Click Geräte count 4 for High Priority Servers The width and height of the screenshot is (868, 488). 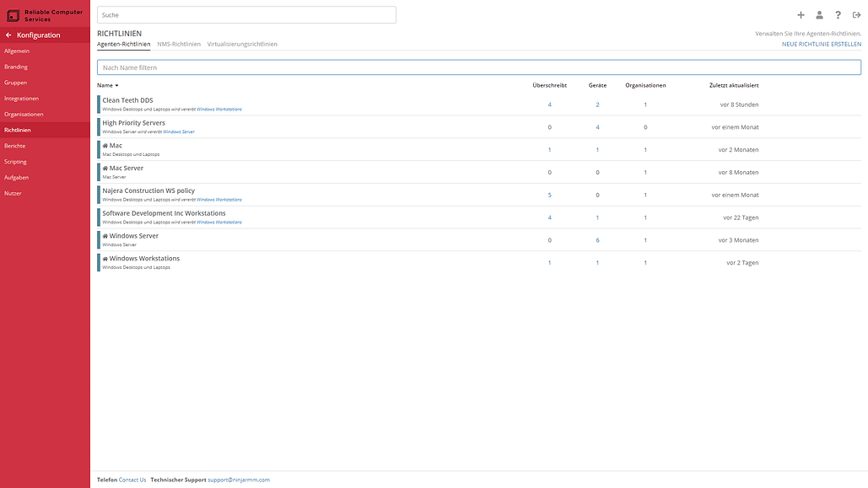point(597,127)
